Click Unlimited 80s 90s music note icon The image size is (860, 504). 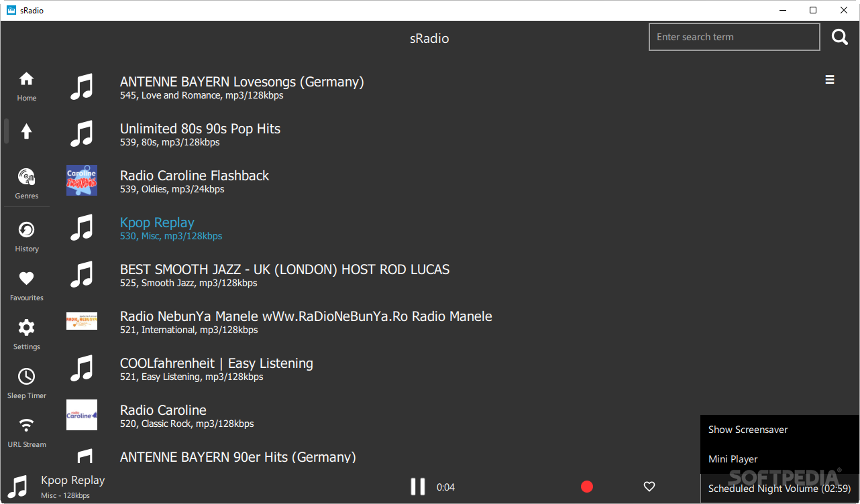[x=82, y=133]
